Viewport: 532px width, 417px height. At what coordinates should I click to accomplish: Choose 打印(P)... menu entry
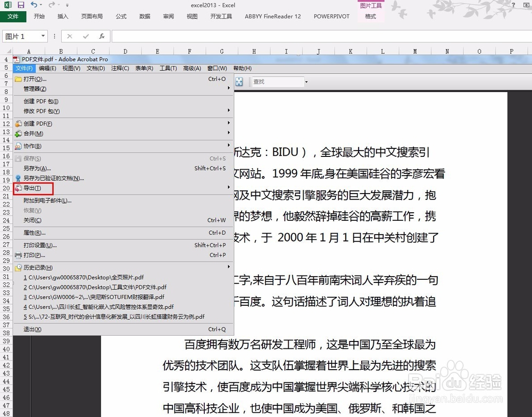point(123,255)
